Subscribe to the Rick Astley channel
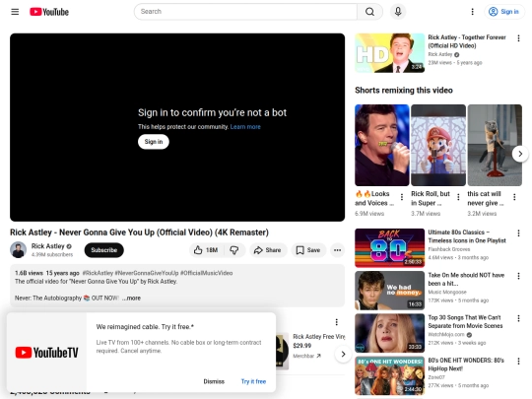 pos(103,250)
